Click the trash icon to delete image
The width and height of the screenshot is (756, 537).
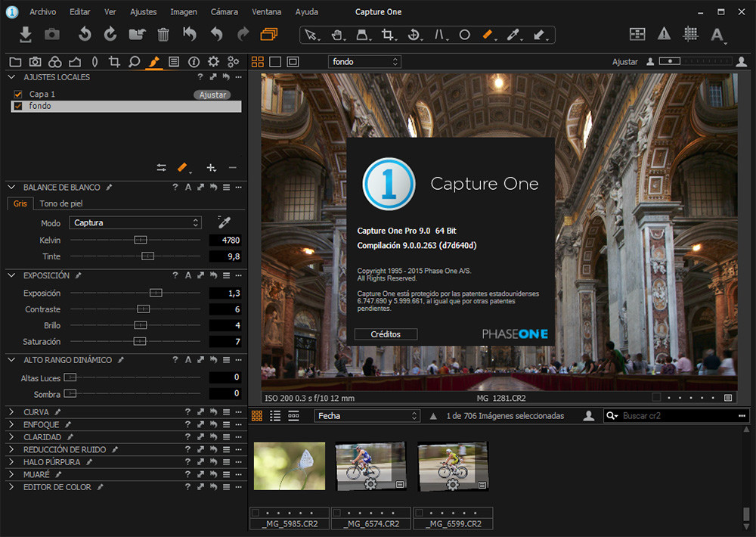coord(163,34)
